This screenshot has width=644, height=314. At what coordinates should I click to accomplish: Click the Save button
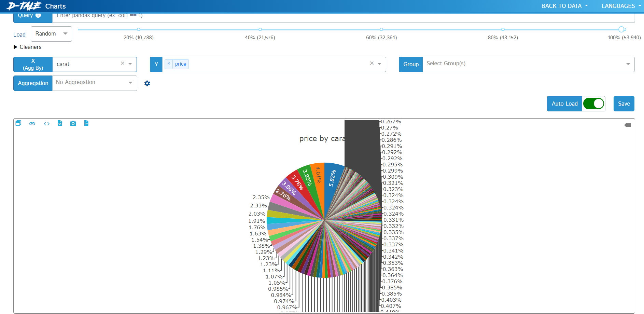[x=624, y=104]
